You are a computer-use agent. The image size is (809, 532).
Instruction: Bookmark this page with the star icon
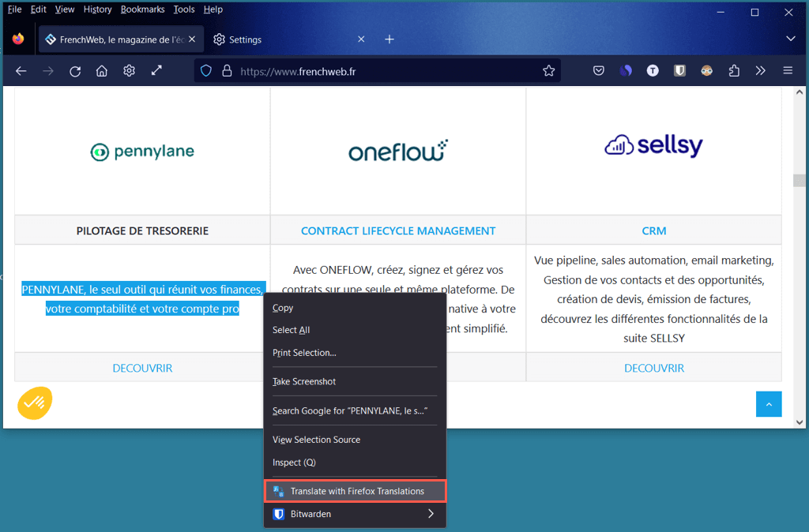pyautogui.click(x=548, y=71)
